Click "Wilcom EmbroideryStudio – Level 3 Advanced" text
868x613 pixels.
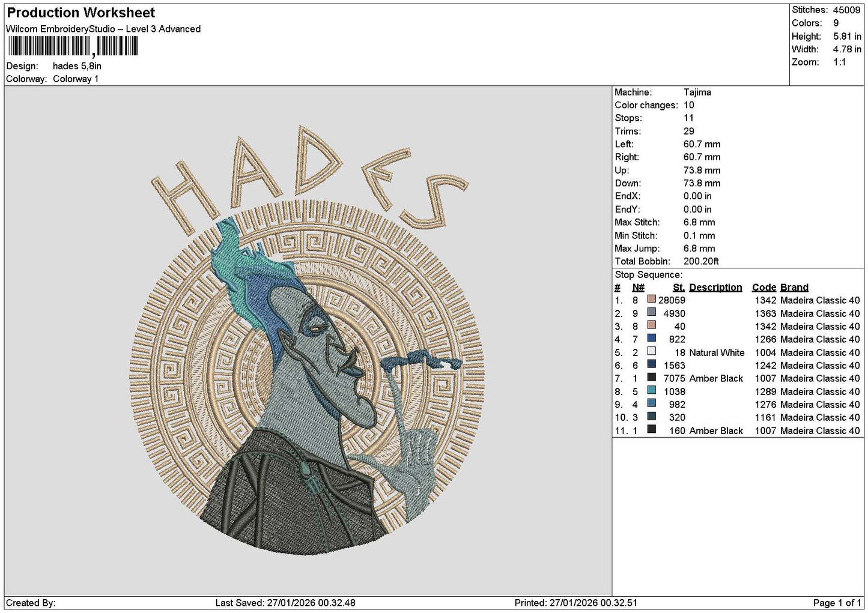(x=103, y=29)
